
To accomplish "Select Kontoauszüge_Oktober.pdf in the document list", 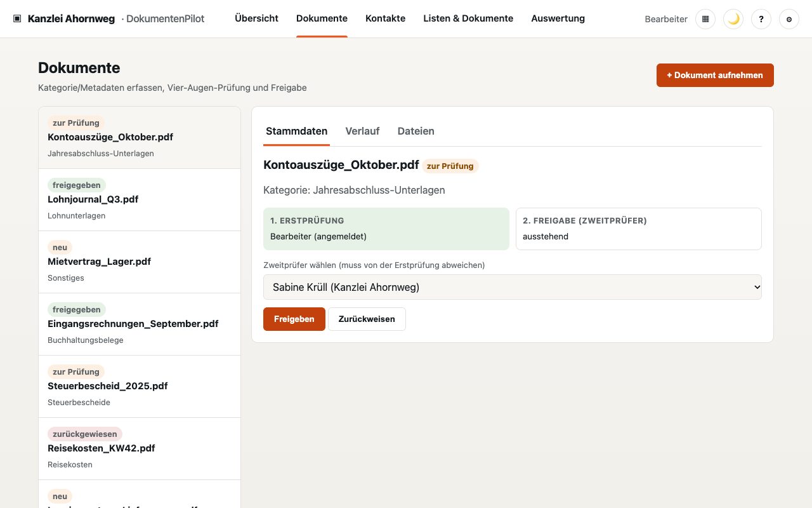I will tap(140, 138).
